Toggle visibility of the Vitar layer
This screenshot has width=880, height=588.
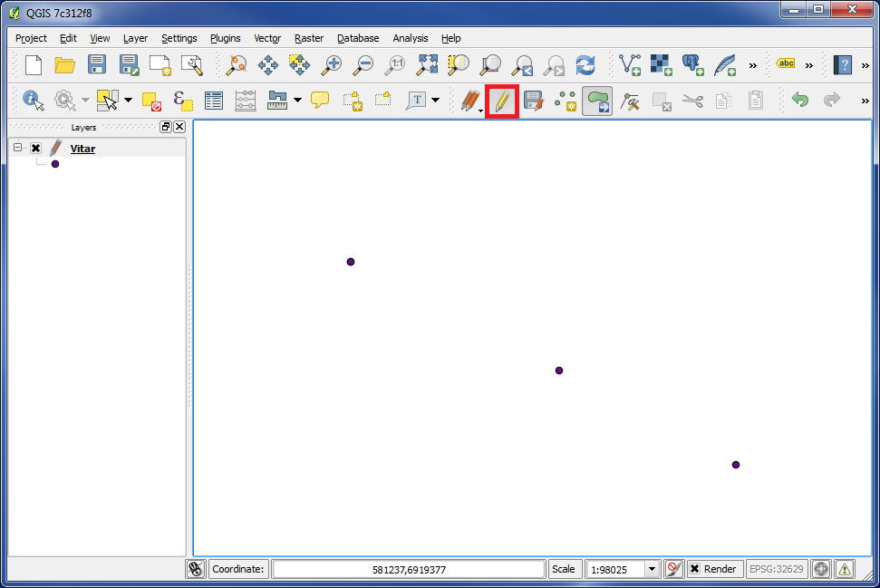tap(36, 148)
